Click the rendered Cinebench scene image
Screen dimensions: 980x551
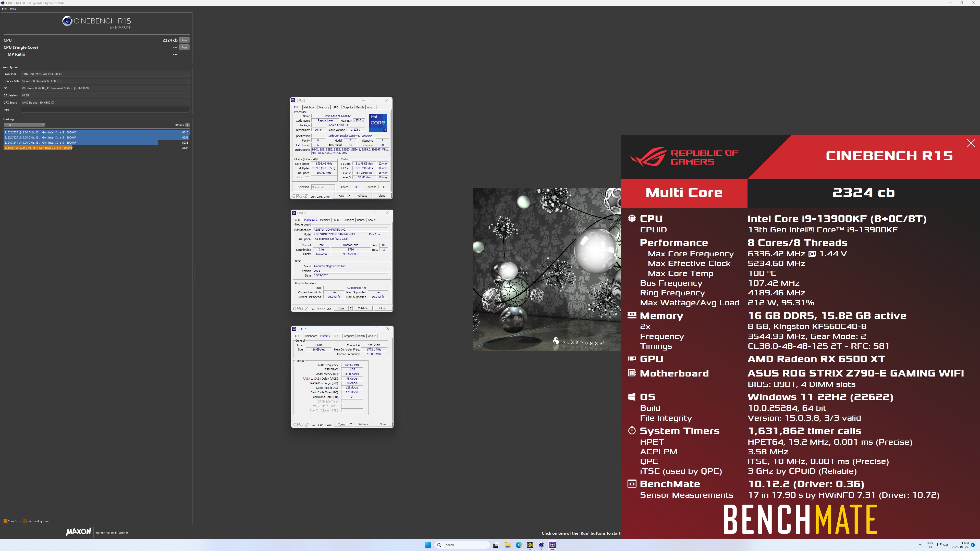(547, 269)
